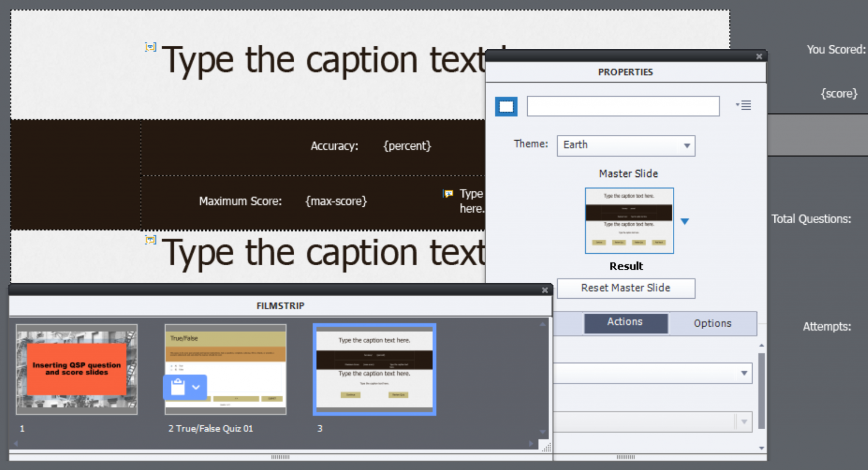The image size is (868, 470).
Task: Click the caption marker icon above top caption
Action: [x=150, y=47]
